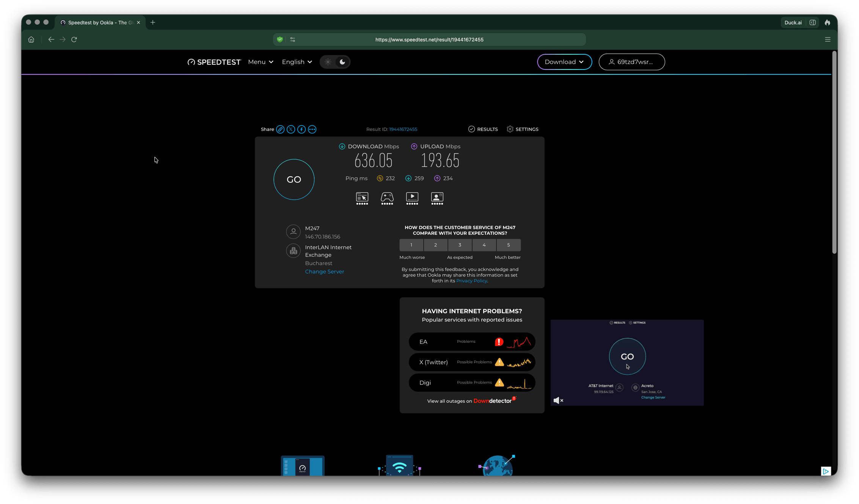Image resolution: width=859 pixels, height=504 pixels.
Task: Open the RESULTS tab
Action: 483,129
